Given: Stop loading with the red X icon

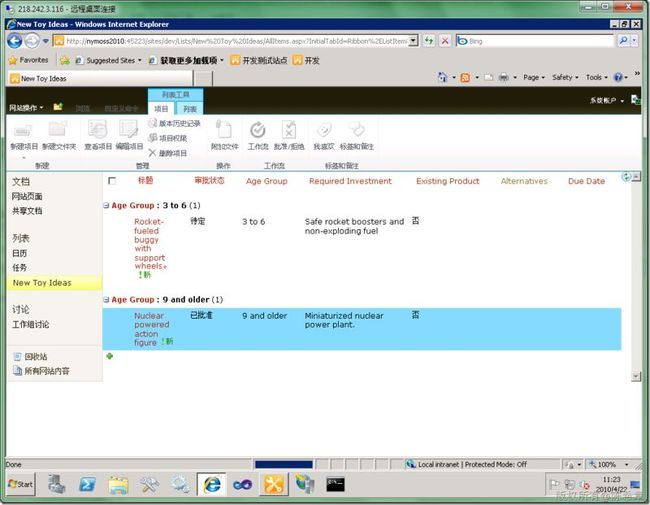Looking at the screenshot, I should click(445, 41).
